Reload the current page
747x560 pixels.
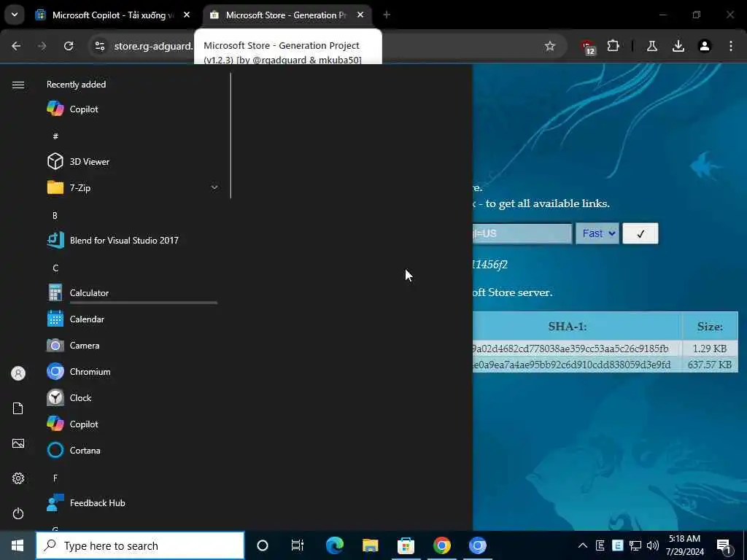tap(69, 46)
